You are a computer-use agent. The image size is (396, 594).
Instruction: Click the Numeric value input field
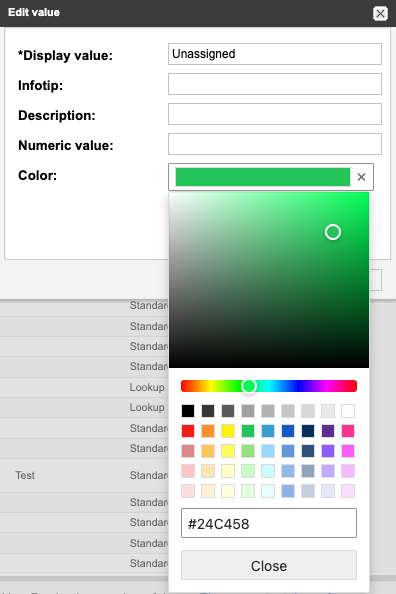[275, 144]
